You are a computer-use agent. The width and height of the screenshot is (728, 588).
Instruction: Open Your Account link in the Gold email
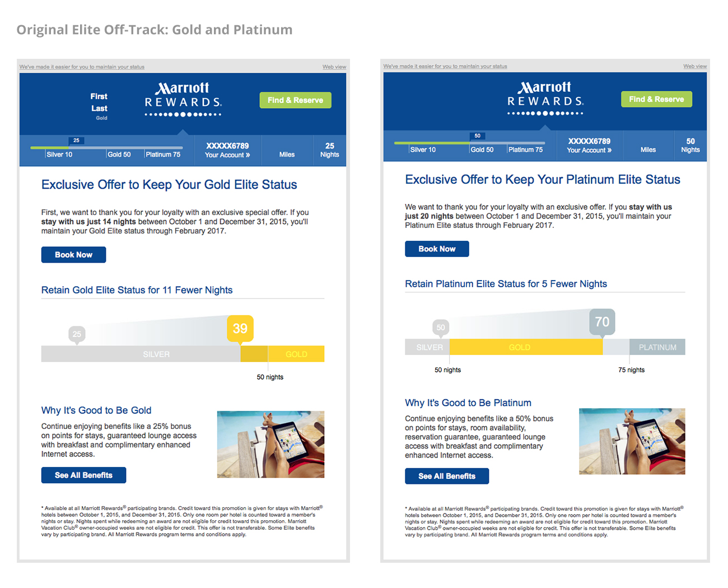227,155
